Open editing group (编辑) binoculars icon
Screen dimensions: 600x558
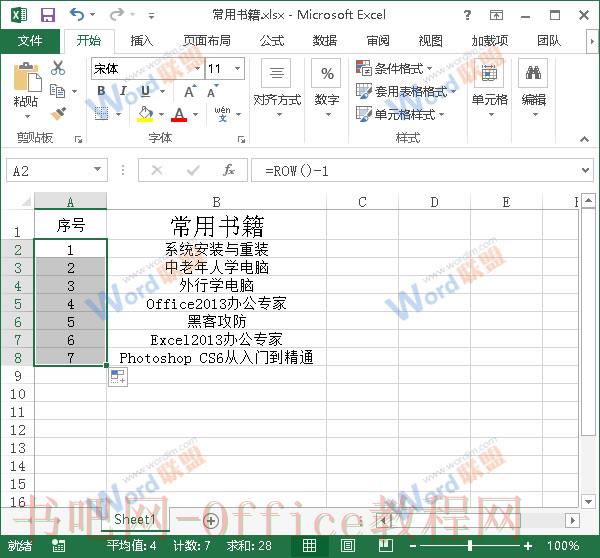[x=533, y=72]
